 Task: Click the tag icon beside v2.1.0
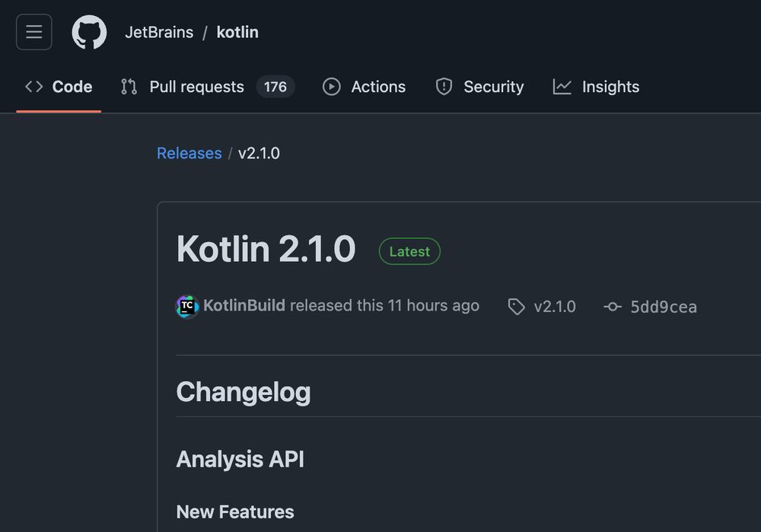pyautogui.click(x=517, y=307)
